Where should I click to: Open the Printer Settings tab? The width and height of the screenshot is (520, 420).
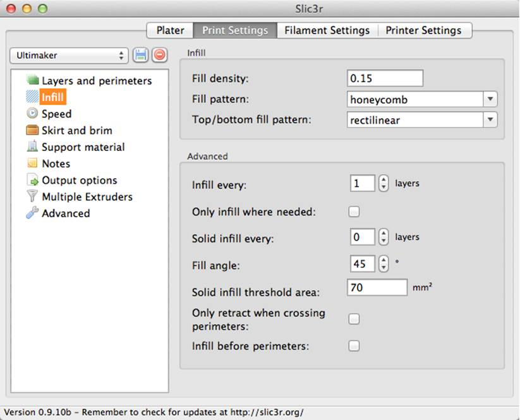coord(423,30)
